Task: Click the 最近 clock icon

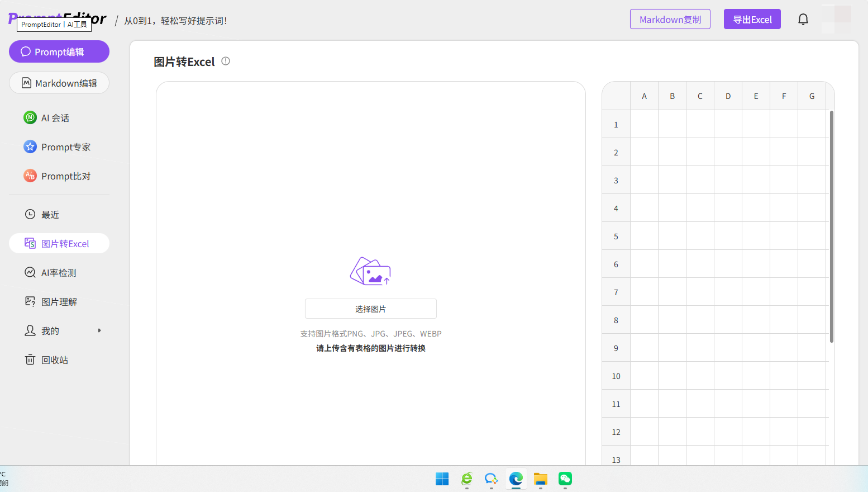Action: (30, 214)
